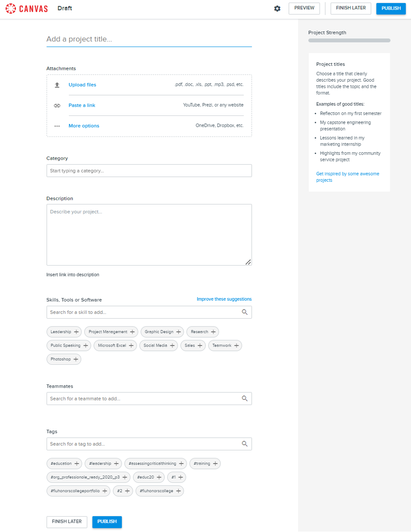This screenshot has height=532, width=411.
Task: Click the upload files icon
Action: (57, 85)
